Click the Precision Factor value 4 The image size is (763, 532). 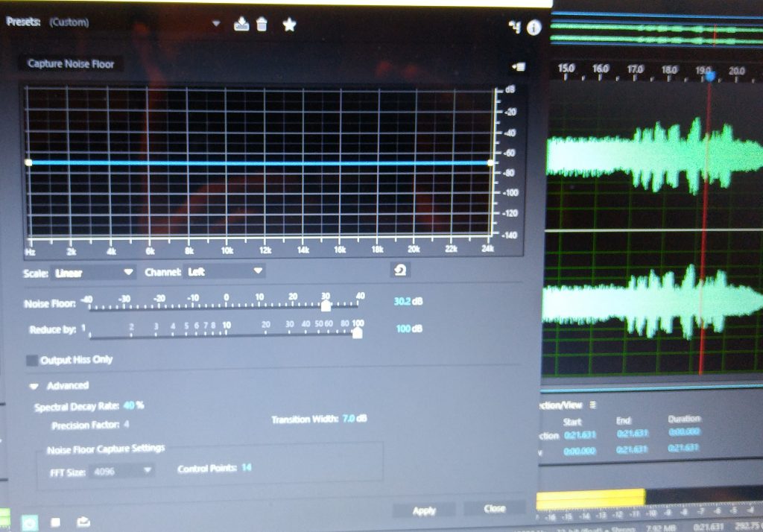coord(127,425)
